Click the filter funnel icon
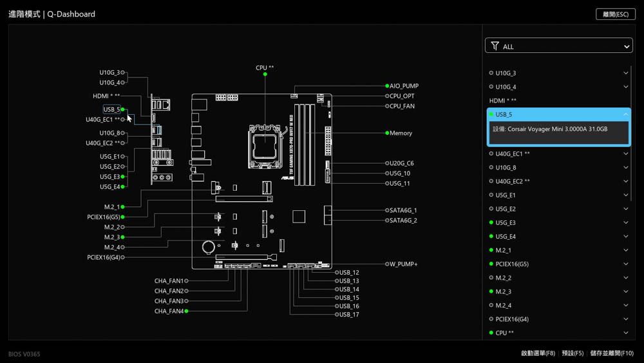This screenshot has width=644, height=363. tap(495, 46)
